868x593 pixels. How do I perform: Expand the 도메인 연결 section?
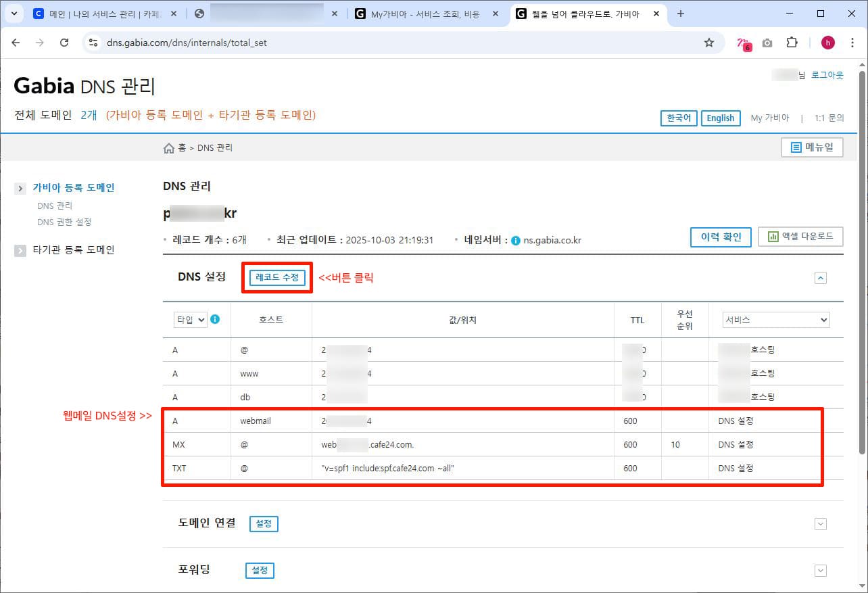821,523
